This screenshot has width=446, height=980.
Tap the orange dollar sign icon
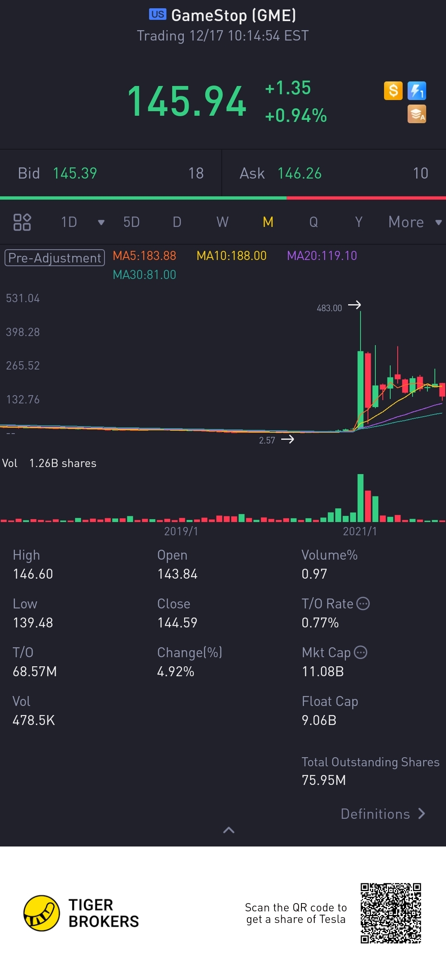(393, 91)
